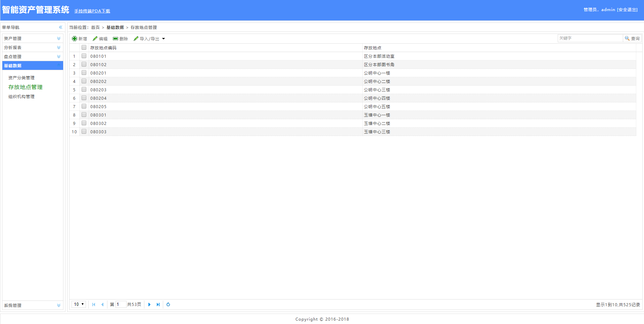Image resolution: width=644 pixels, height=324 pixels.
Task: Click the 智能资产管理系统 title
Action: pos(36,10)
